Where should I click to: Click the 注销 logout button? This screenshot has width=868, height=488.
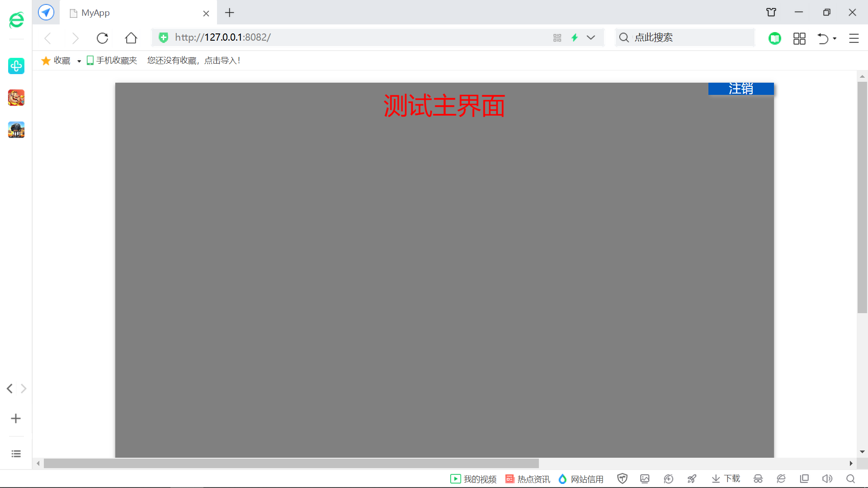click(x=741, y=89)
